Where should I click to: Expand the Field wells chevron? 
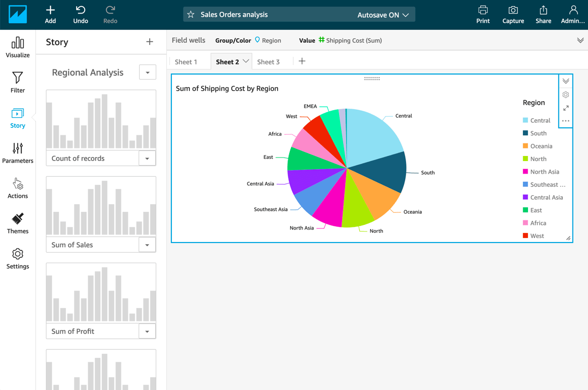[x=580, y=40]
